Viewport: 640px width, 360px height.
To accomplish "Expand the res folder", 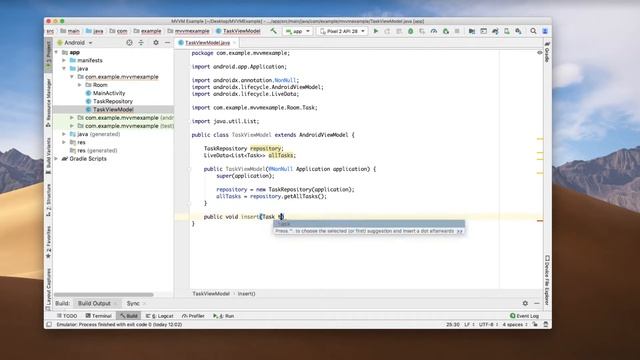I will 64,142.
